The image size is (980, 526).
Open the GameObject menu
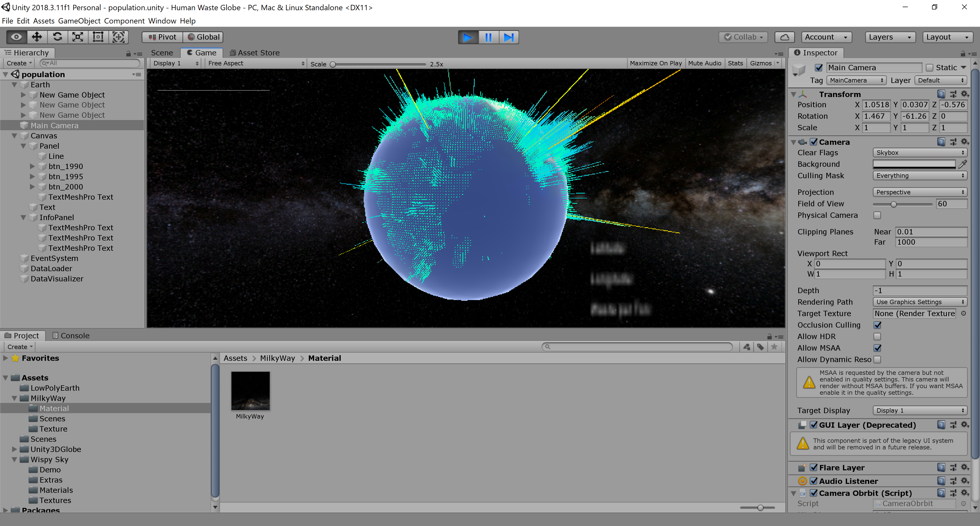(x=79, y=21)
